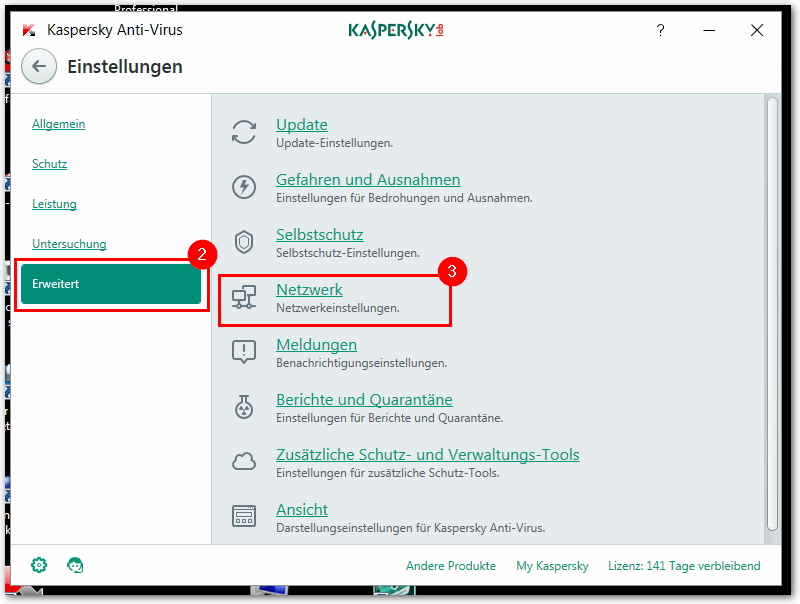Click the Einstellungen page heading
Image resolution: width=800 pixels, height=604 pixels.
125,67
